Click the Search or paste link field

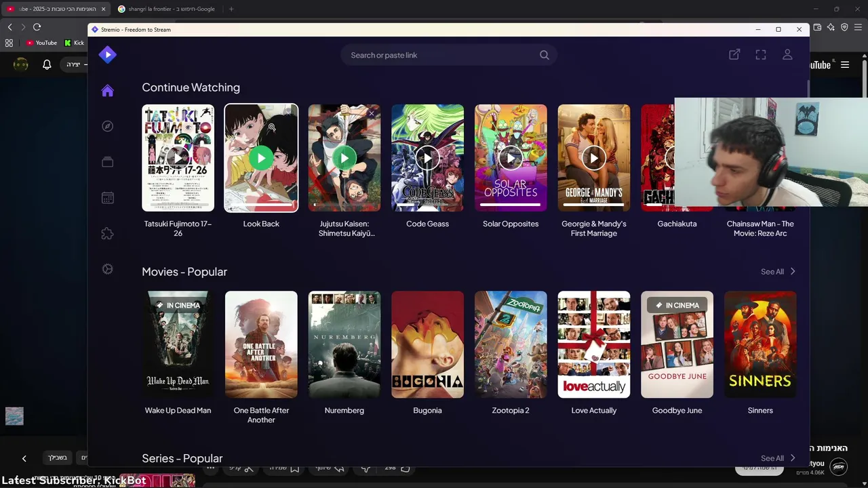(449, 55)
